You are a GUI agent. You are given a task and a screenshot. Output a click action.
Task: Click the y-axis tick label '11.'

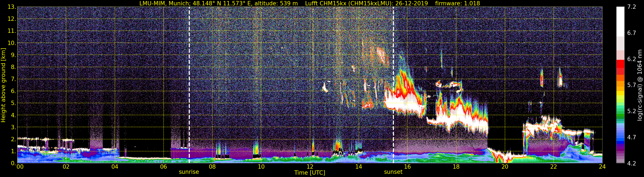click(x=12, y=31)
